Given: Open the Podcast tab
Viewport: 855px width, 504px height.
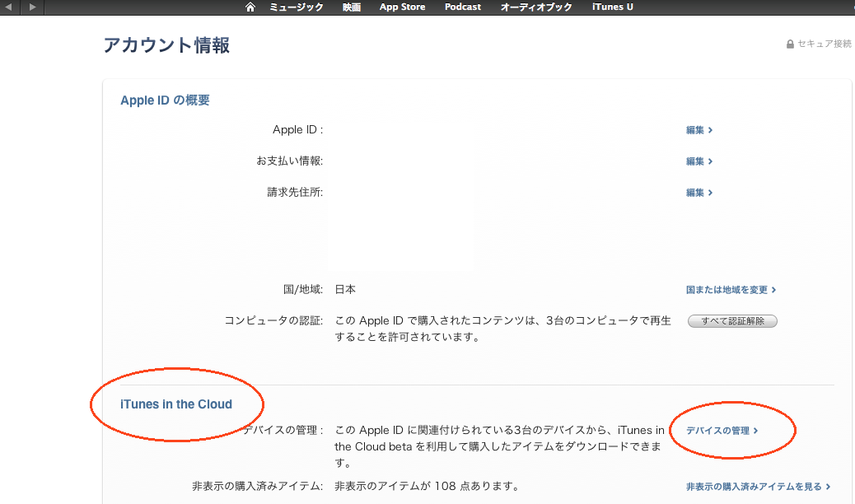Looking at the screenshot, I should (463, 7).
